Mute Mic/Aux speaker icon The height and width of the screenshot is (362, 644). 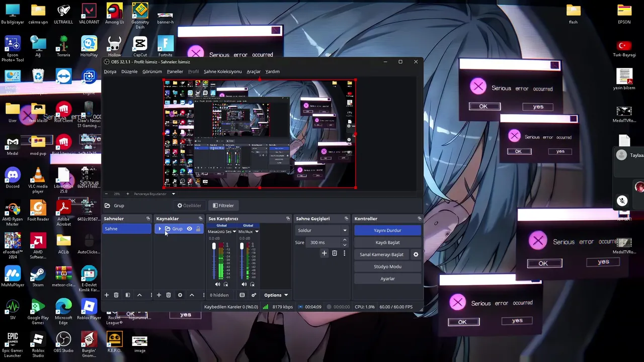[x=244, y=285]
